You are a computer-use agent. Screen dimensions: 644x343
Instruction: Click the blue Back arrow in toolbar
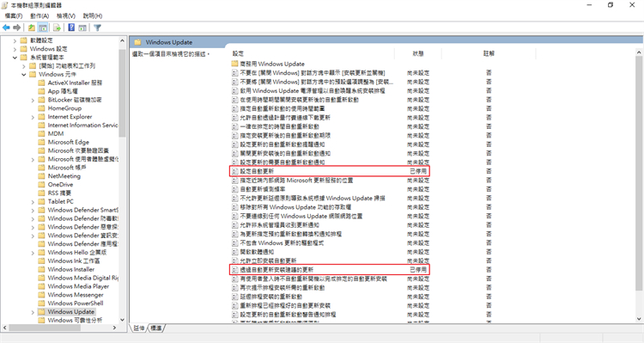click(6, 28)
